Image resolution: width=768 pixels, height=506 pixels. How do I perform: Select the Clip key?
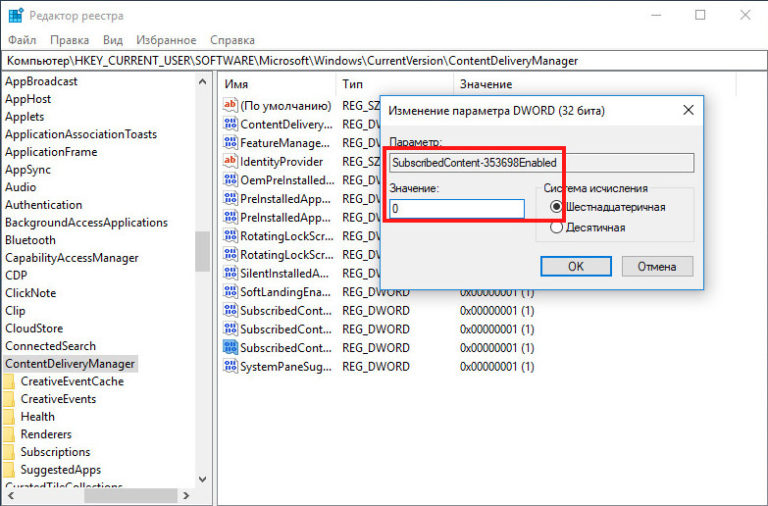point(15,310)
